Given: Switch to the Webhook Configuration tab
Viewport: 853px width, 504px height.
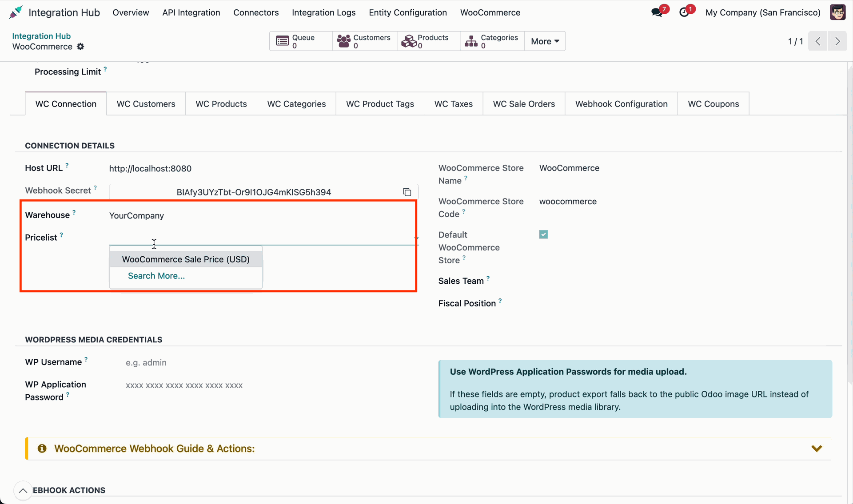Looking at the screenshot, I should (622, 104).
